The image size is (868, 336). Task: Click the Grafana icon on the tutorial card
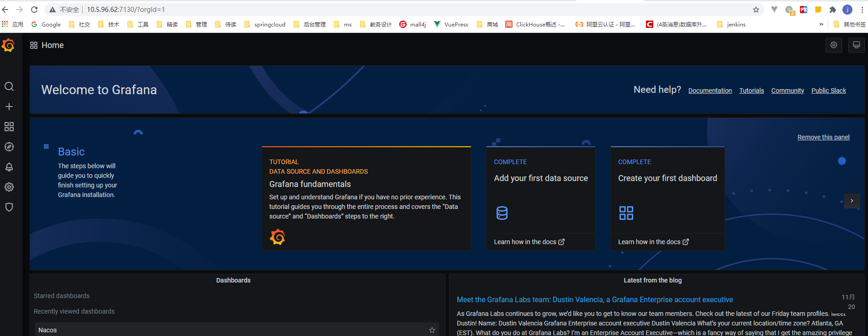point(277,237)
